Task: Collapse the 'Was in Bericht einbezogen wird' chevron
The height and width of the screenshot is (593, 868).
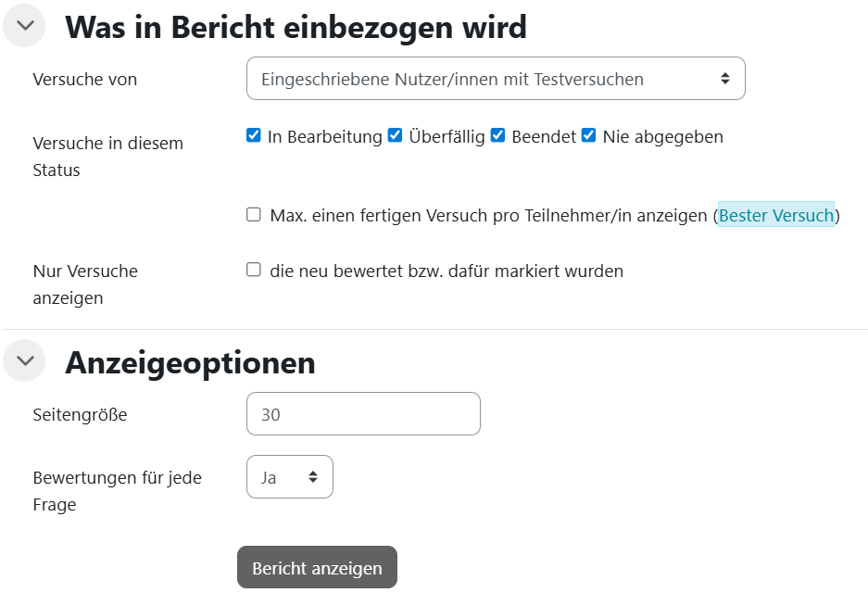Action: pyautogui.click(x=24, y=26)
